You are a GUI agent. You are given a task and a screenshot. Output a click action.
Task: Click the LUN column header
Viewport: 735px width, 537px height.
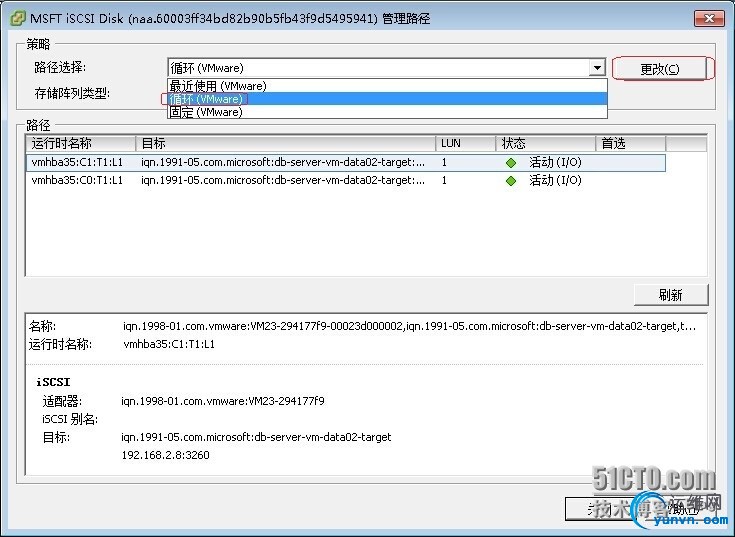click(465, 143)
